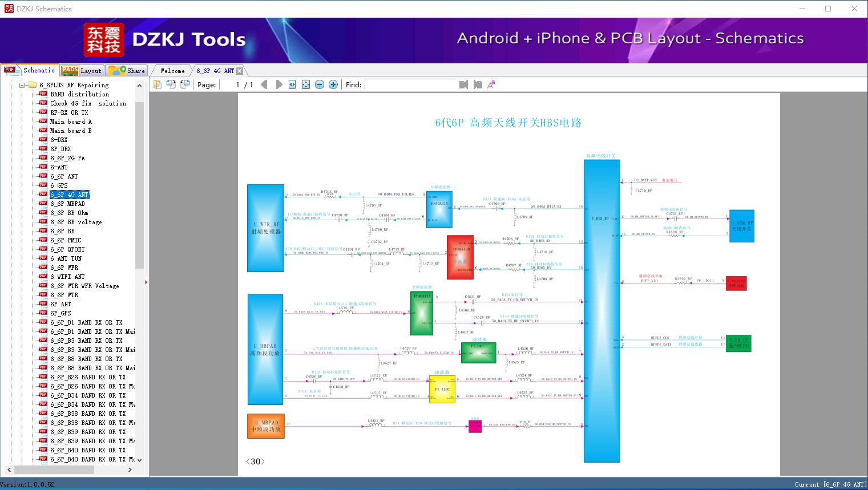Fit page to width
The width and height of the screenshot is (868, 490).
point(292,84)
